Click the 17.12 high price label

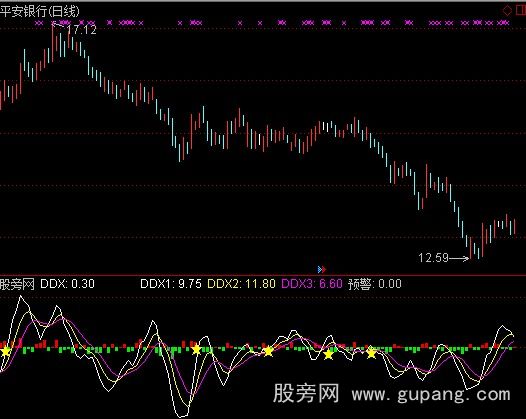pos(82,30)
